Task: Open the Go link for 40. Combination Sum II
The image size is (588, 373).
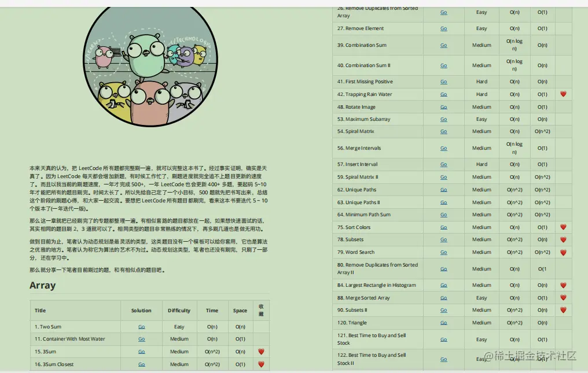Action: (444, 65)
